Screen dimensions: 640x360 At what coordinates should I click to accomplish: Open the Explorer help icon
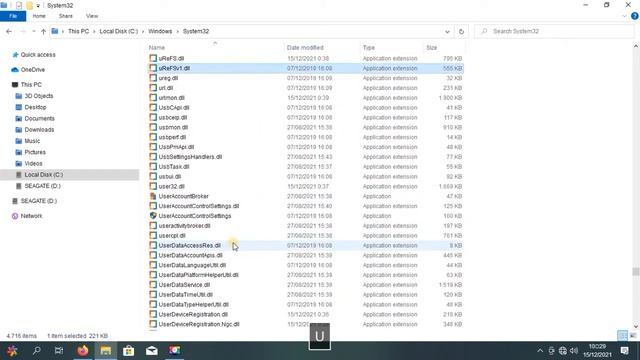click(x=635, y=16)
